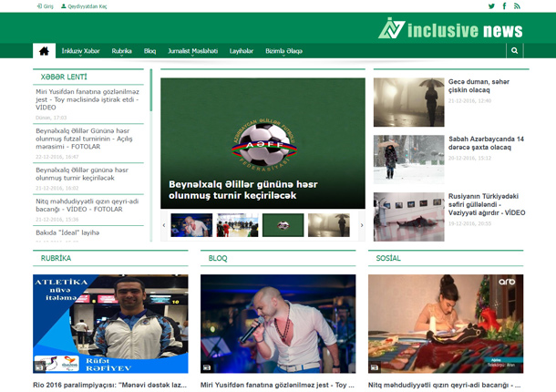Open the Twitter icon in top bar
The width and height of the screenshot is (556, 392).
(491, 5)
